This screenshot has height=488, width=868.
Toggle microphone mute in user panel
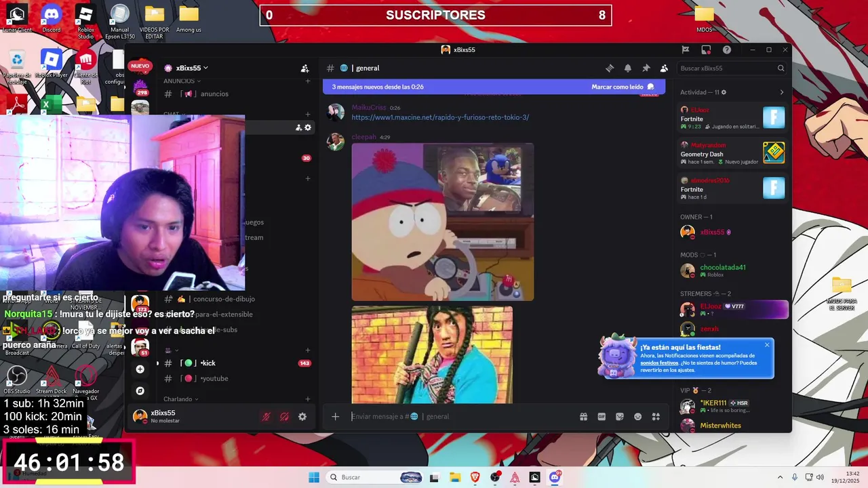click(266, 417)
